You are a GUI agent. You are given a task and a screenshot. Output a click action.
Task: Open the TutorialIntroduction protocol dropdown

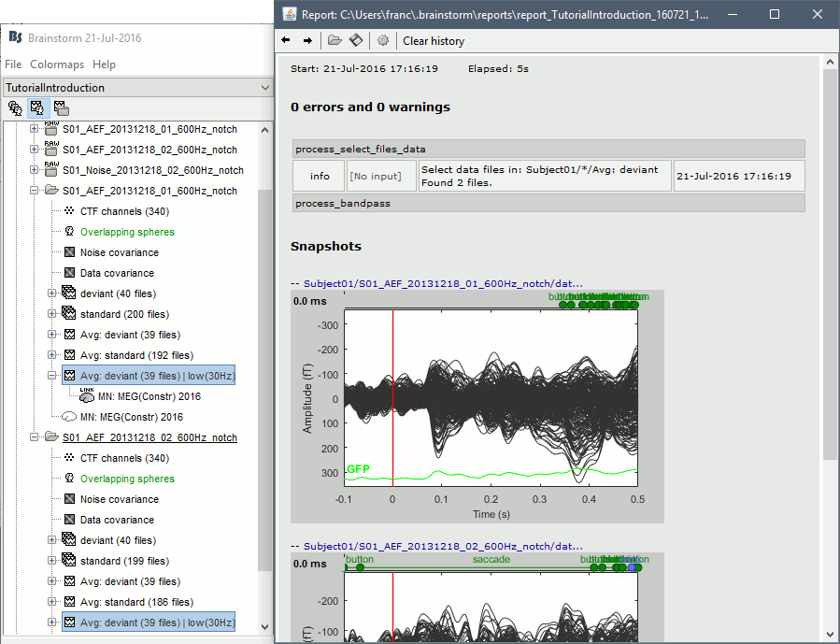(x=264, y=88)
